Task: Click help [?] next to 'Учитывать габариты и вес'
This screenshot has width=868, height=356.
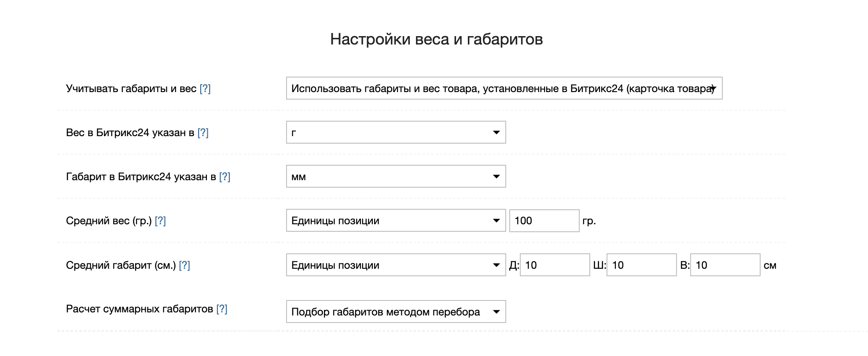Action: point(205,89)
